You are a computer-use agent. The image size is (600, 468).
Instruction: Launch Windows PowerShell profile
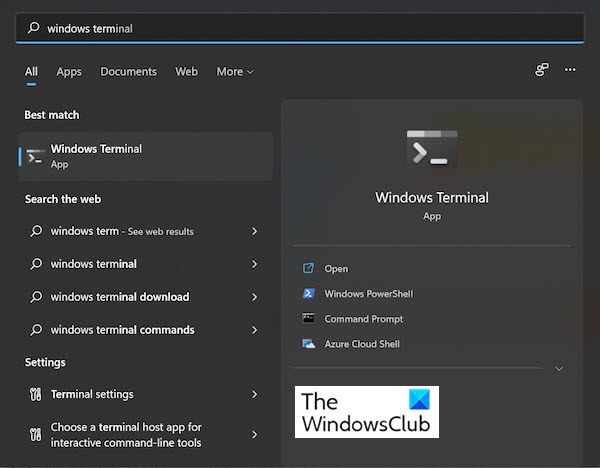click(x=369, y=294)
